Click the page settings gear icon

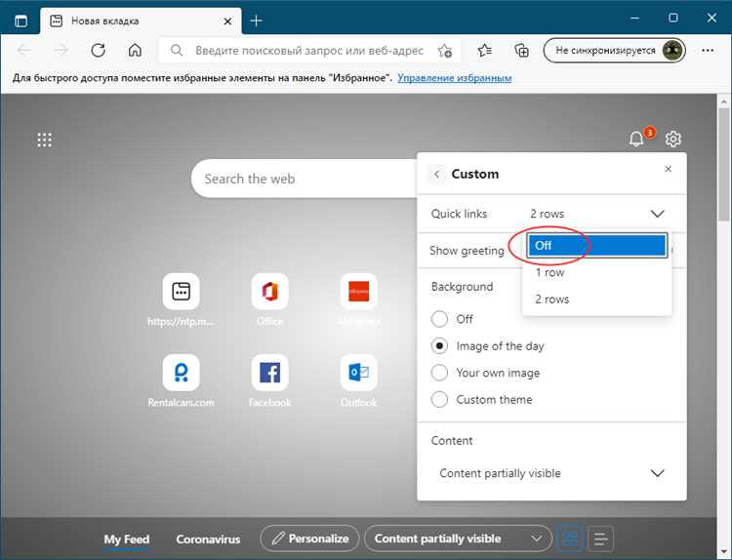(x=673, y=140)
